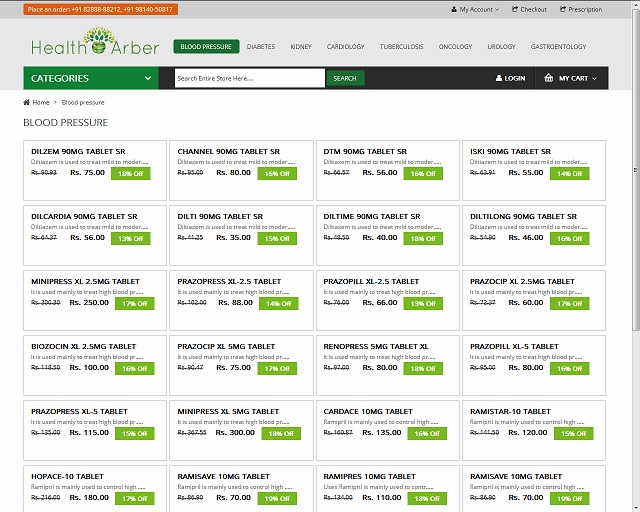Open Diltime 90mg Tablet SR product
Image resolution: width=640 pixels, height=512 pixels.
point(372,216)
